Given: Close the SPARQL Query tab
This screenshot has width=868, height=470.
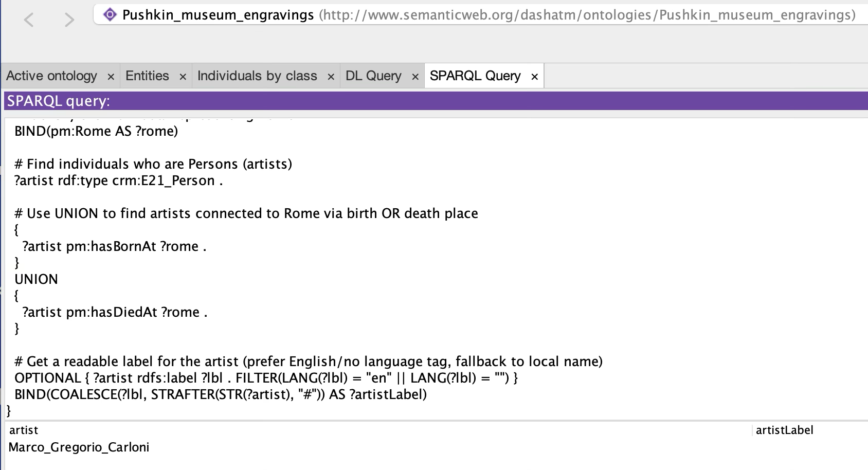Looking at the screenshot, I should 534,77.
